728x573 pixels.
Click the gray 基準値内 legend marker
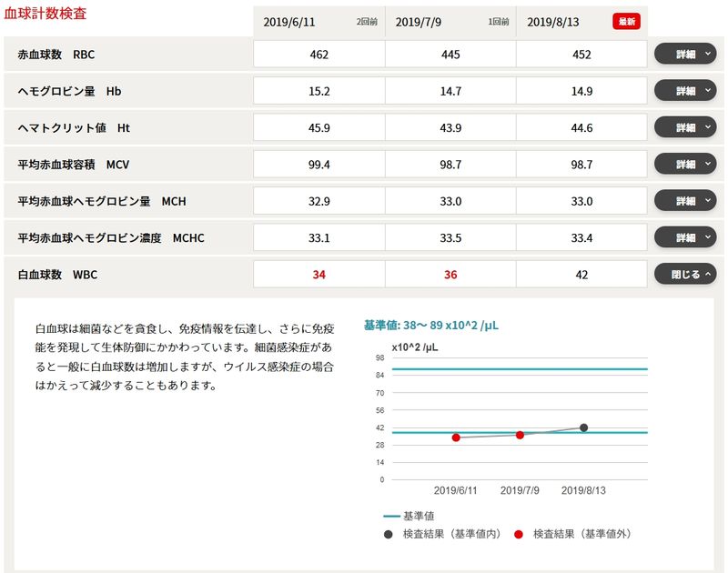tap(389, 534)
